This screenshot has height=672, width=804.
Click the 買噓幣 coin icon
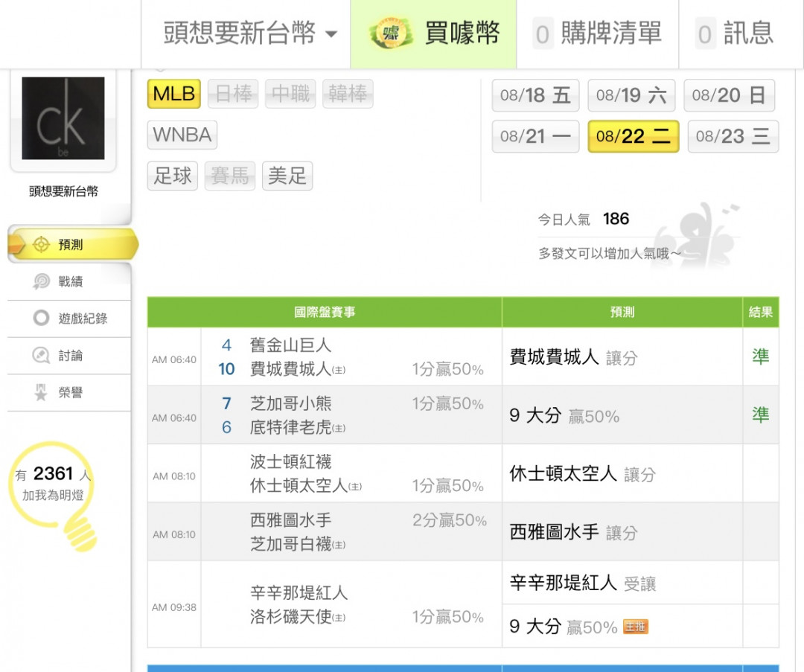[x=392, y=33]
